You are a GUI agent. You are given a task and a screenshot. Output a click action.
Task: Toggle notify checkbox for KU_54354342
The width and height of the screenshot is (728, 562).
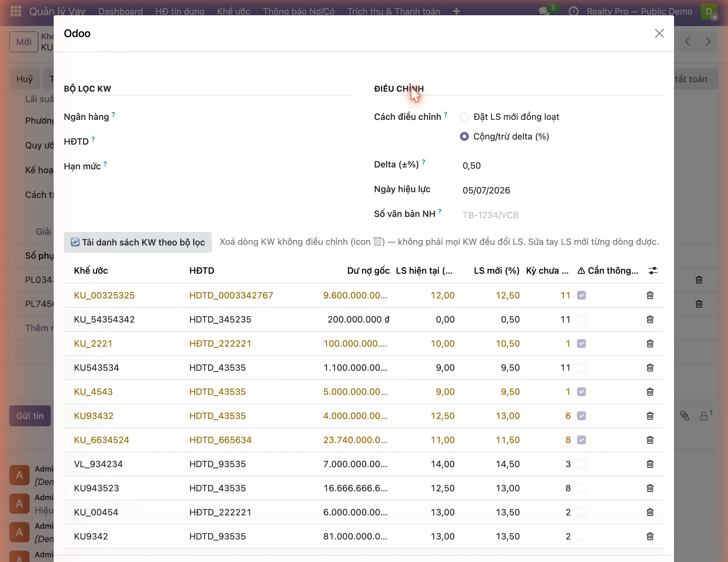click(581, 319)
